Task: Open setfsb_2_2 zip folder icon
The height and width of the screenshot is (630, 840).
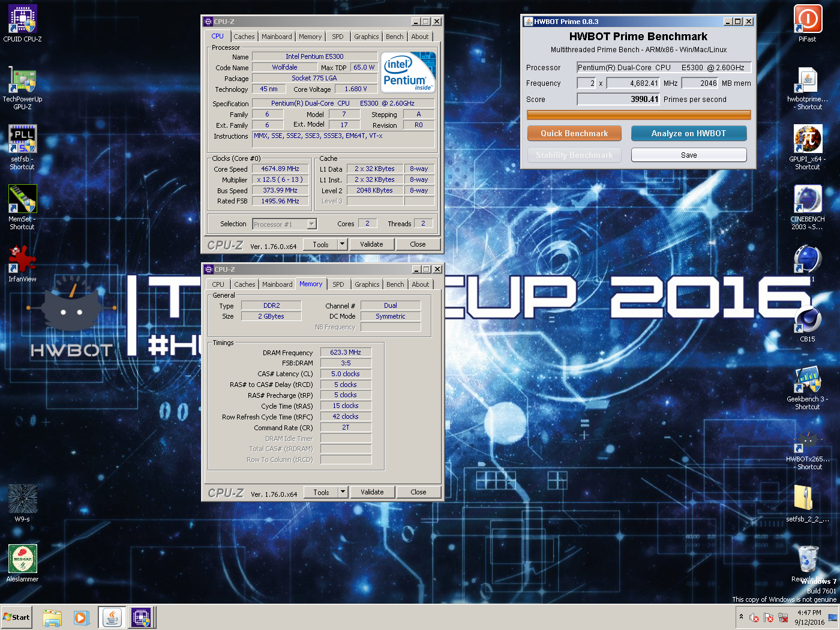Action: 808,503
